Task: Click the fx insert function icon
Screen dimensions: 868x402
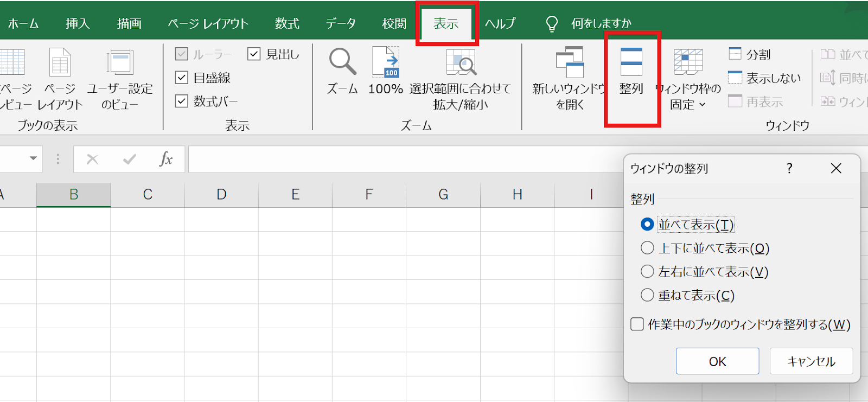Action: point(166,159)
